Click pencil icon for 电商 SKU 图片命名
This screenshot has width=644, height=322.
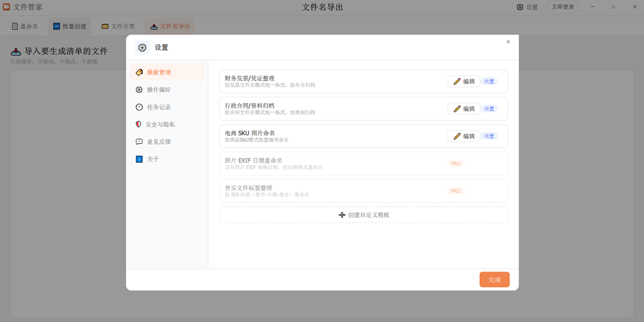(x=457, y=136)
